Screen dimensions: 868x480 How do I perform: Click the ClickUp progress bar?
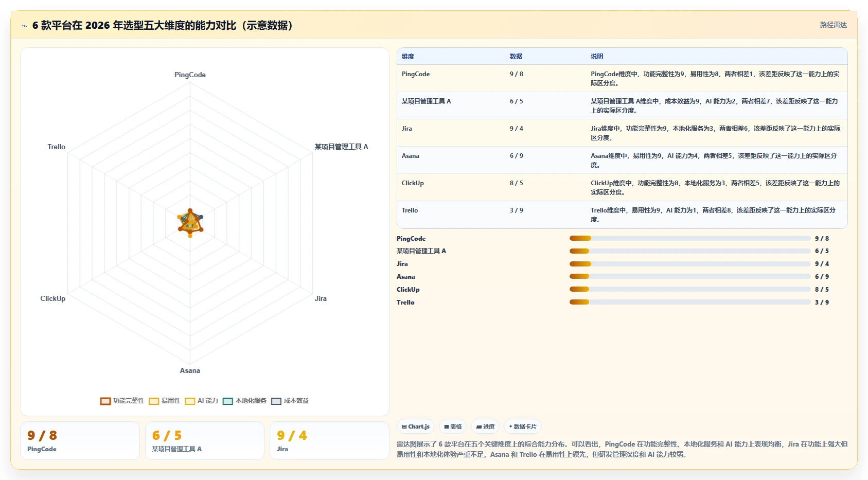coord(690,290)
